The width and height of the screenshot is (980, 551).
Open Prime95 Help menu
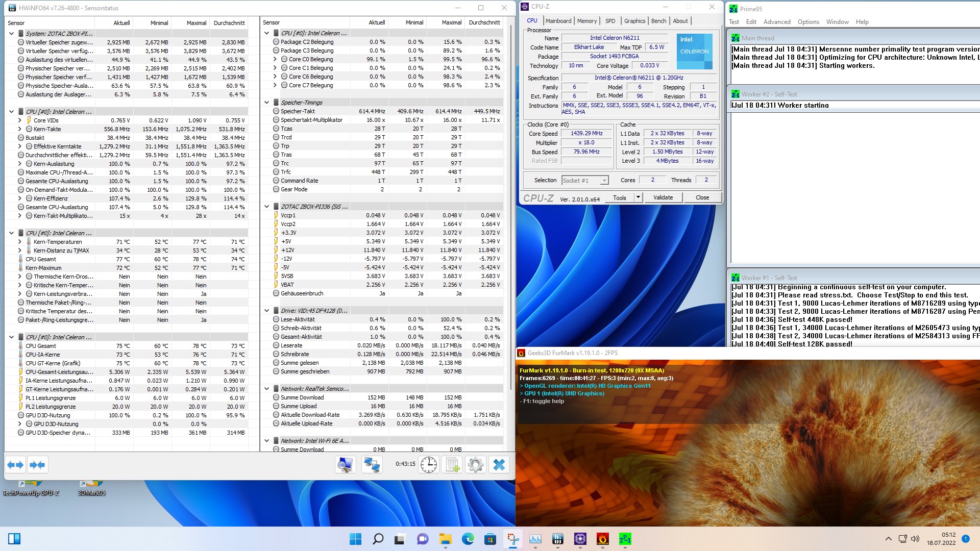coord(862,22)
